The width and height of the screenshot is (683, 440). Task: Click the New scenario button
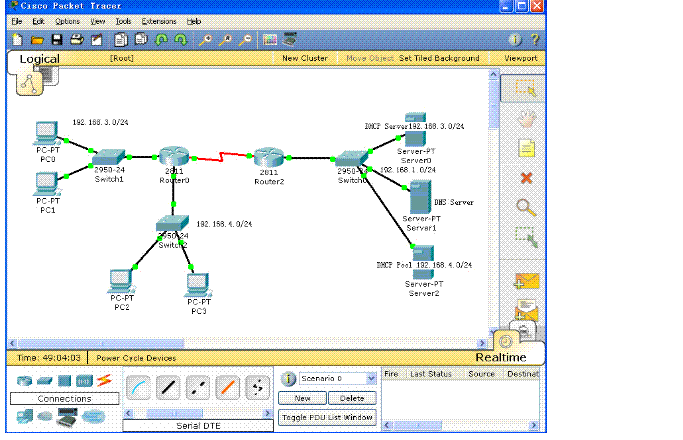302,398
